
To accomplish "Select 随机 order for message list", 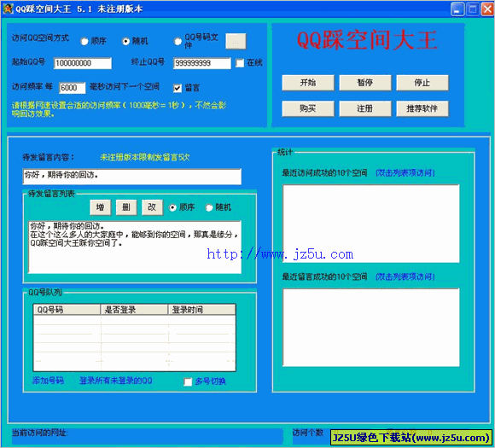I will pyautogui.click(x=209, y=207).
